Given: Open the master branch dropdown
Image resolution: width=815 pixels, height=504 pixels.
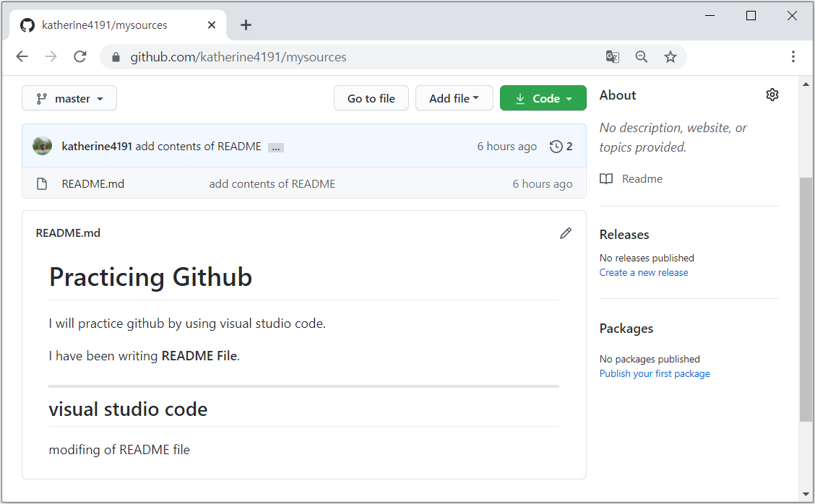Looking at the screenshot, I should click(69, 98).
